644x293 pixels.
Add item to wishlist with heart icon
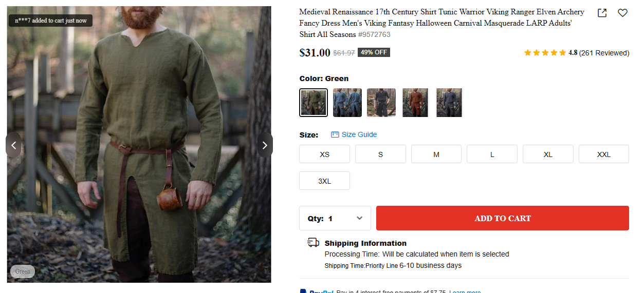point(622,13)
